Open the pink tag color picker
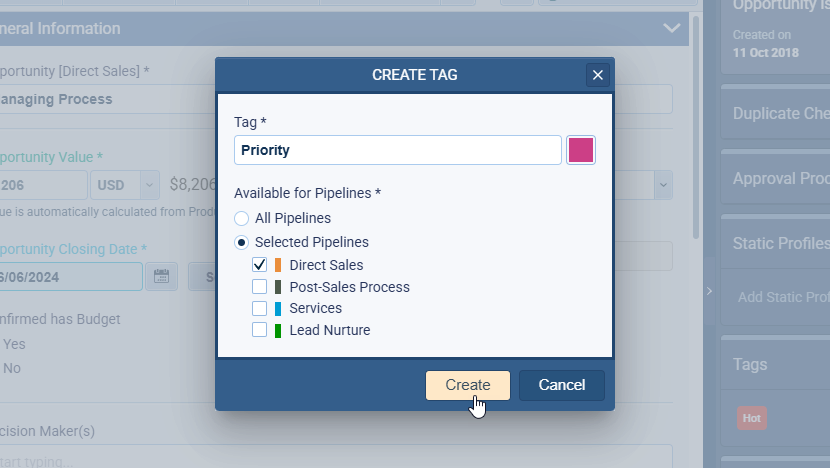The height and width of the screenshot is (468, 830). tap(581, 150)
